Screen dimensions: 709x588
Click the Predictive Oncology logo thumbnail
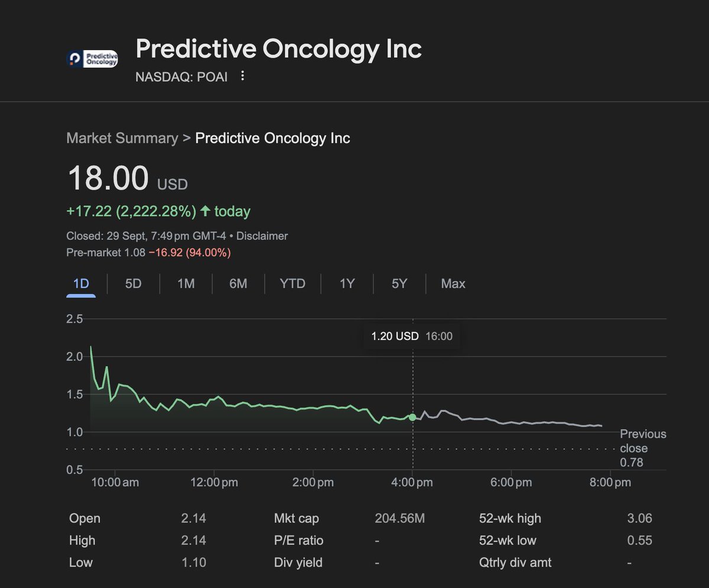92,58
